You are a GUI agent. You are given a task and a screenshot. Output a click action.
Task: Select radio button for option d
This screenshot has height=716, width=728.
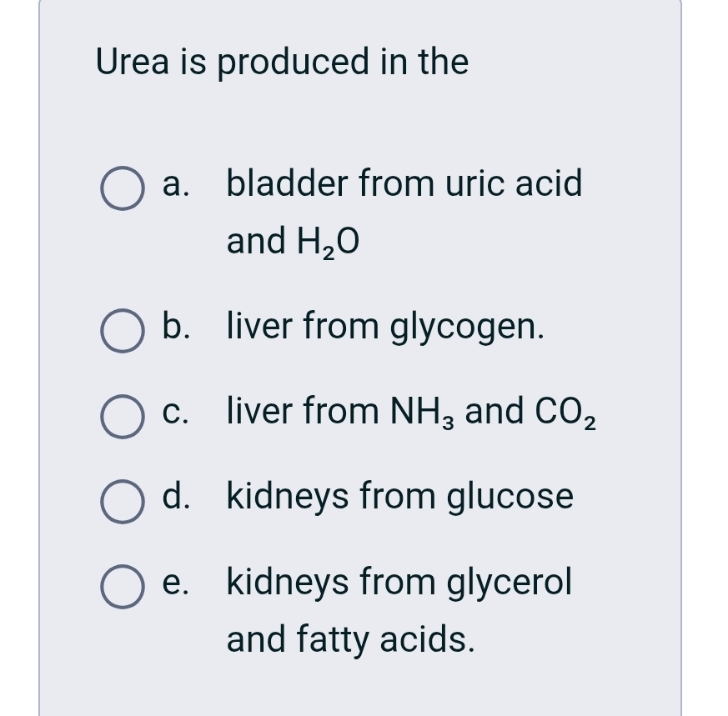click(122, 499)
